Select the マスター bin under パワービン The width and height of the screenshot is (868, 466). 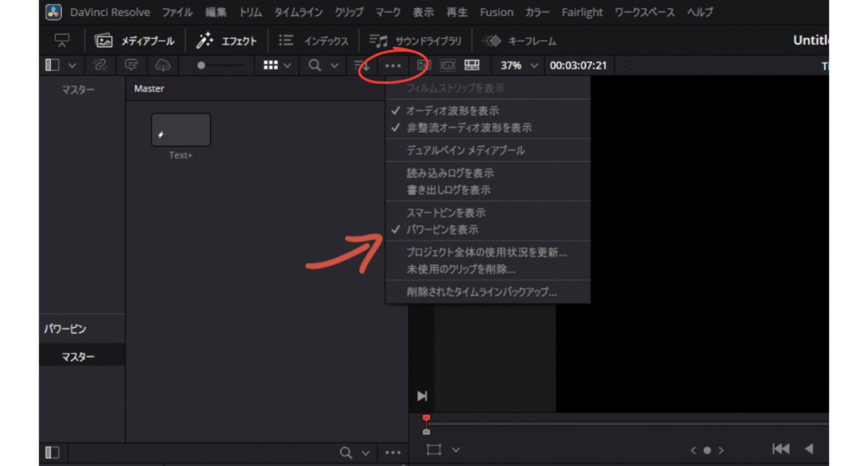tap(78, 357)
